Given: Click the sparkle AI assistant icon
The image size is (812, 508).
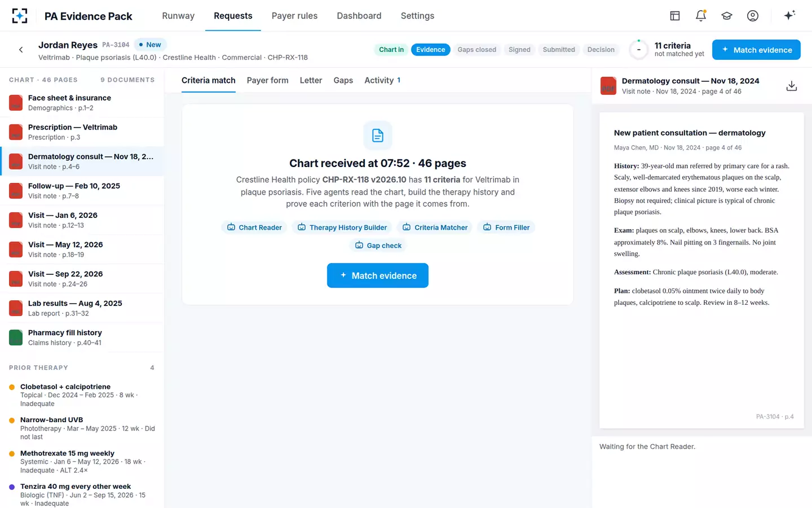Looking at the screenshot, I should [789, 15].
